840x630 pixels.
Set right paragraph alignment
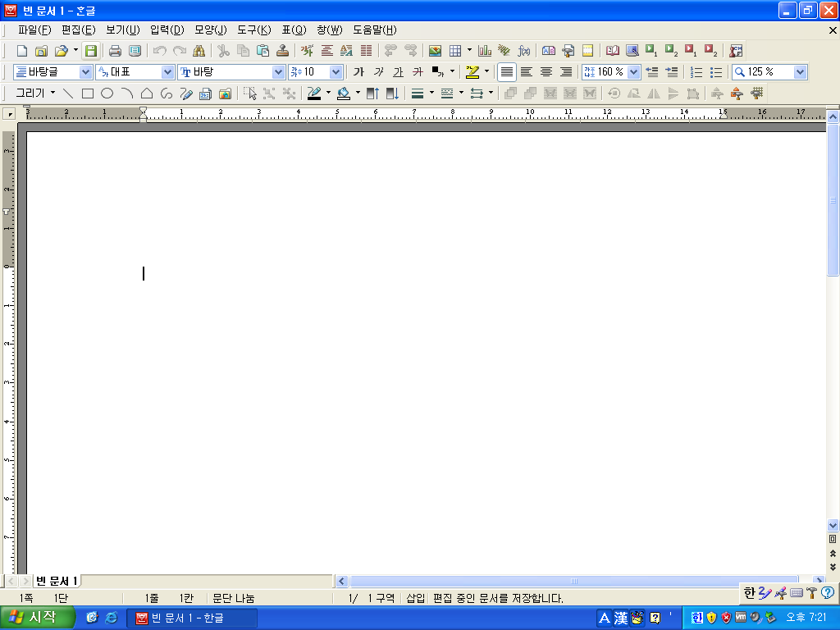click(566, 72)
